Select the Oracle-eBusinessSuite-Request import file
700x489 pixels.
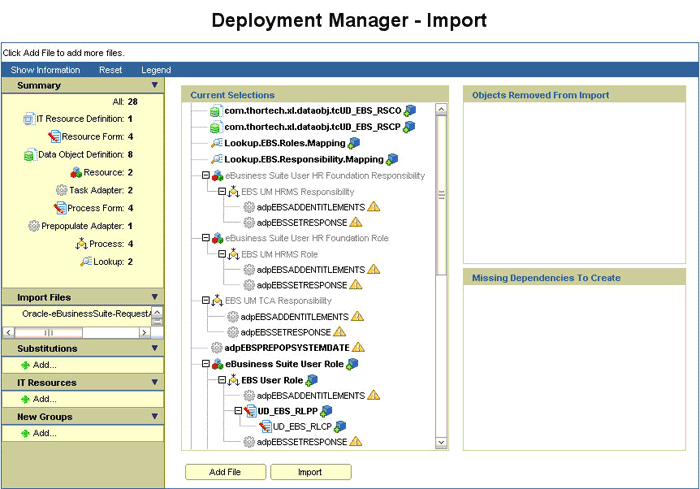click(87, 314)
